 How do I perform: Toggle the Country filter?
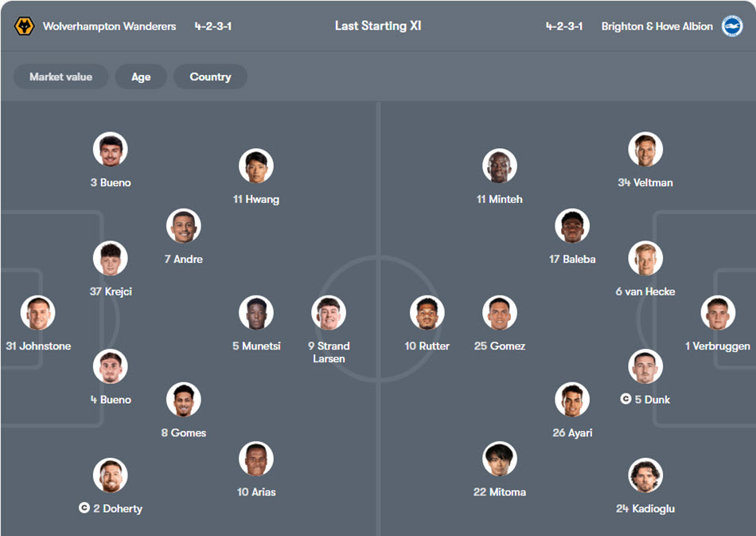[x=210, y=77]
